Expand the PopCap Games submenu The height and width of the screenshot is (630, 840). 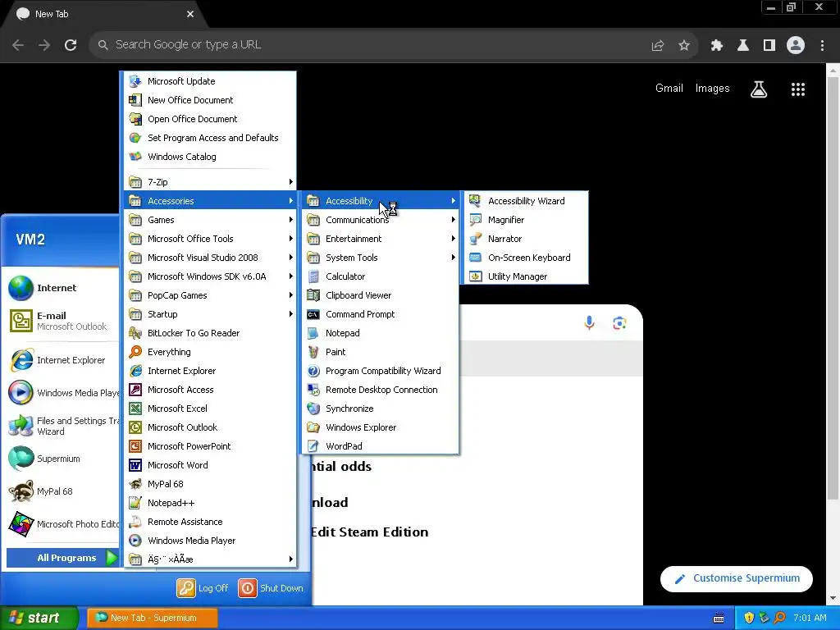(210, 295)
